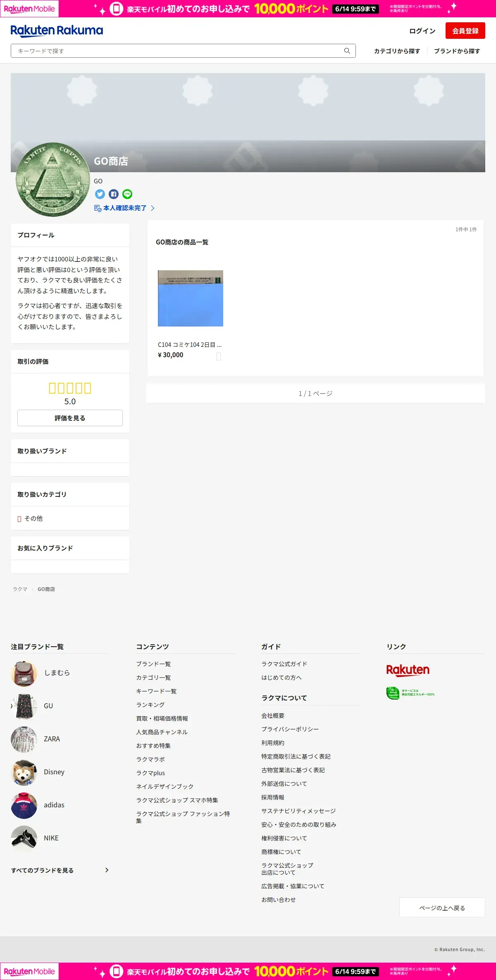Open the C104 コミケ104 product thumbnail
Viewport: 496px width, 980px height.
click(191, 298)
